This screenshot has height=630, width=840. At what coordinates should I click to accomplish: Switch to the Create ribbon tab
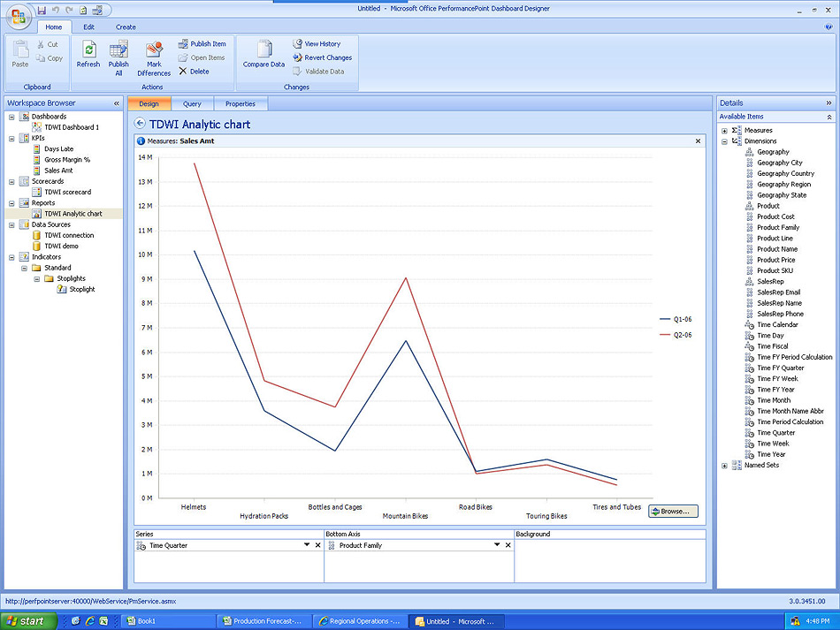tap(126, 27)
